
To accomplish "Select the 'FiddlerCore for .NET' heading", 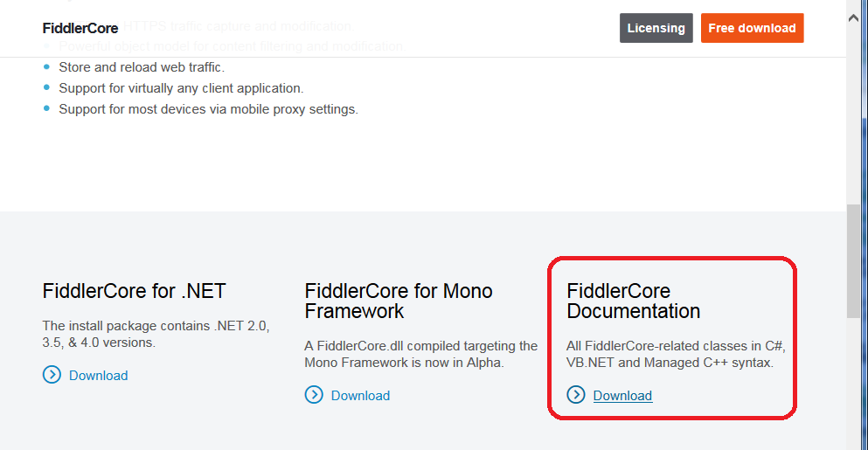I will 134,291.
